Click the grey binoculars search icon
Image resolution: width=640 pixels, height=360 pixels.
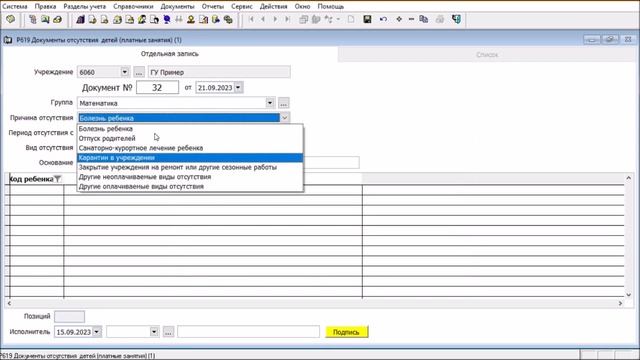tap(179, 20)
